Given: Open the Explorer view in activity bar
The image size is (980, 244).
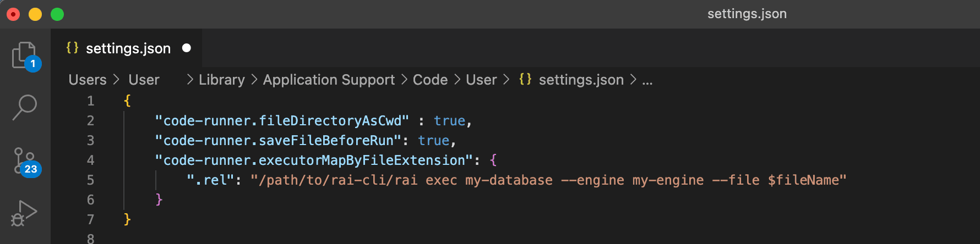Looking at the screenshot, I should (25, 55).
